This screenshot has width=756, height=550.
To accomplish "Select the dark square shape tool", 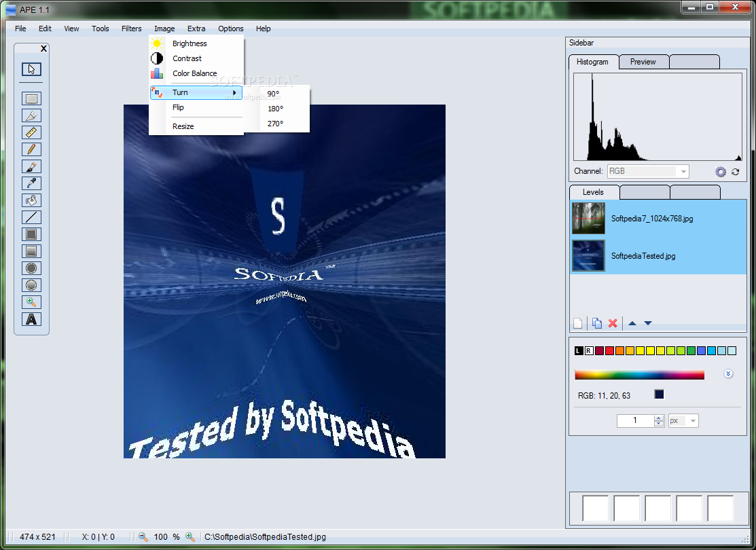I will [31, 234].
